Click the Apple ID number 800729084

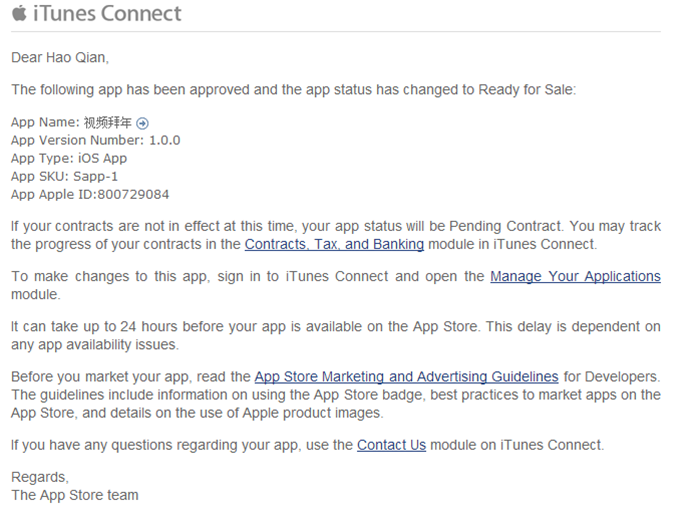coord(133,195)
